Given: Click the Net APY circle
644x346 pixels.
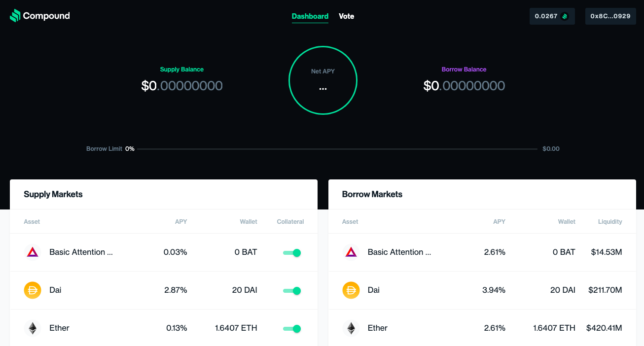Looking at the screenshot, I should point(323,80).
